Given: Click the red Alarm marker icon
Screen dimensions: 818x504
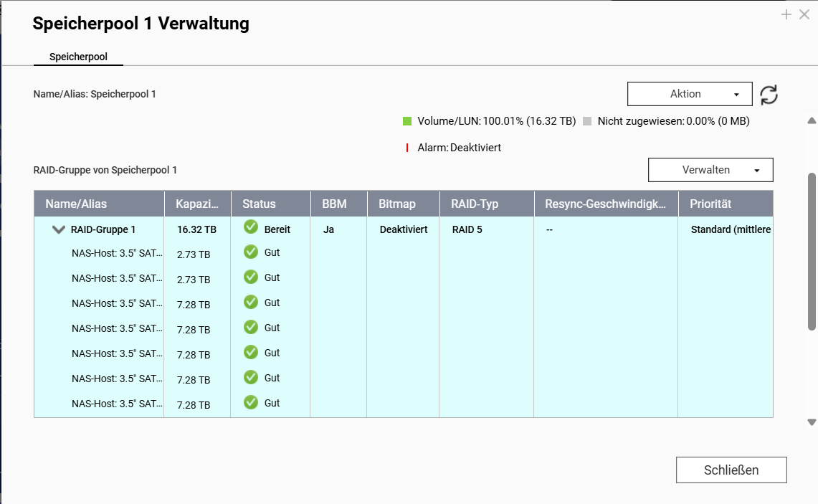Looking at the screenshot, I should click(x=407, y=148).
